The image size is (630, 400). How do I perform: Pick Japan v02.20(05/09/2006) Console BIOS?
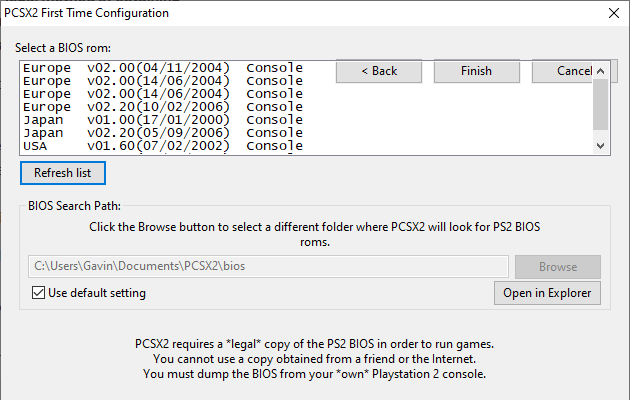(x=162, y=132)
